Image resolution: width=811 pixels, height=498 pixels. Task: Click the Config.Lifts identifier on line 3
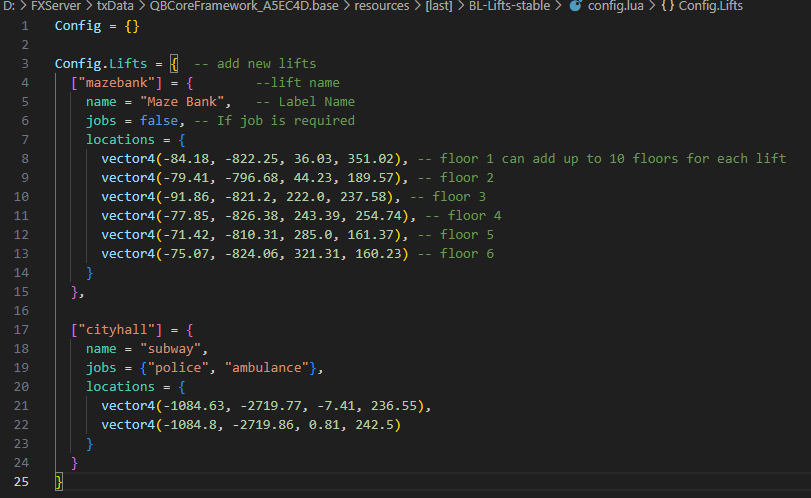[101, 64]
